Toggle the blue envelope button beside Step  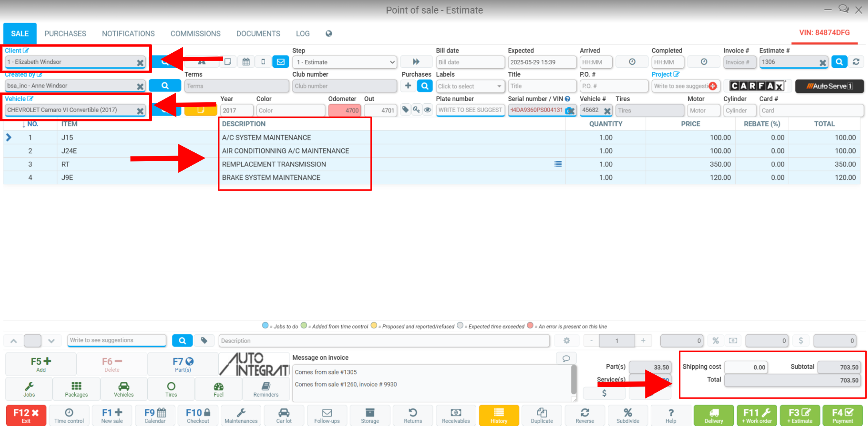[281, 62]
